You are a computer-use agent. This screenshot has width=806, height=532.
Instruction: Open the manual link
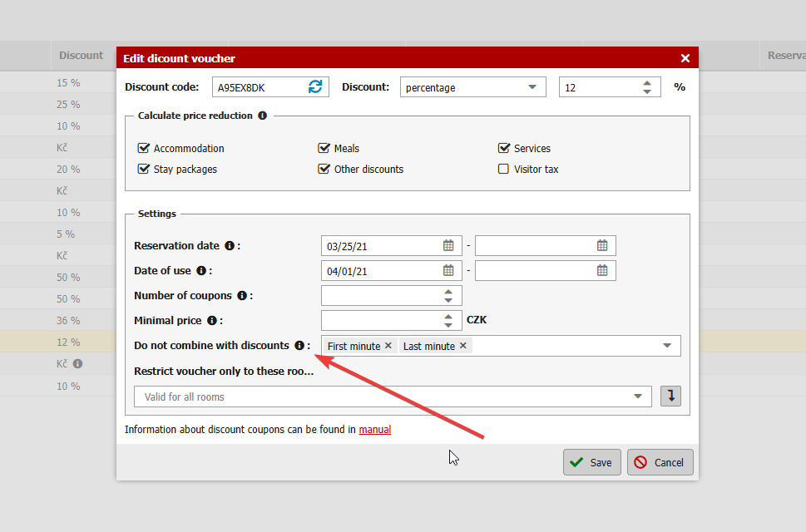pyautogui.click(x=374, y=430)
